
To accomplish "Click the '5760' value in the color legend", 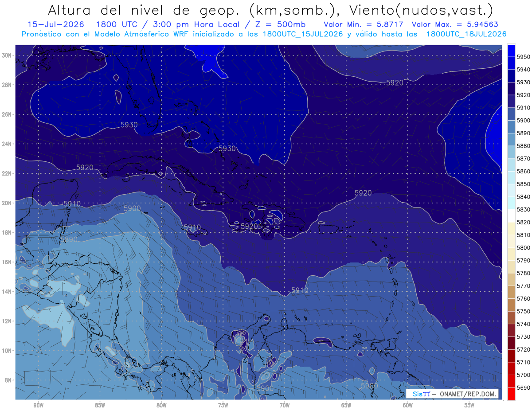I will pyautogui.click(x=524, y=298).
